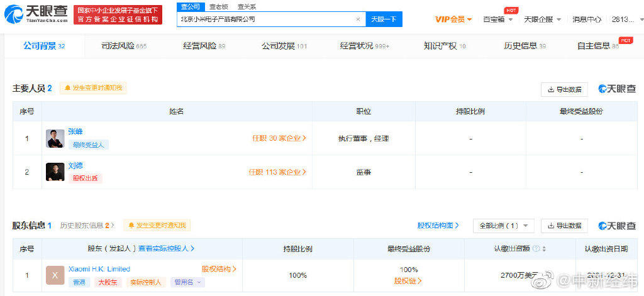Screen dimensions: 644x296
Task: Open 历史股东信息 2 link
Action: (87, 226)
